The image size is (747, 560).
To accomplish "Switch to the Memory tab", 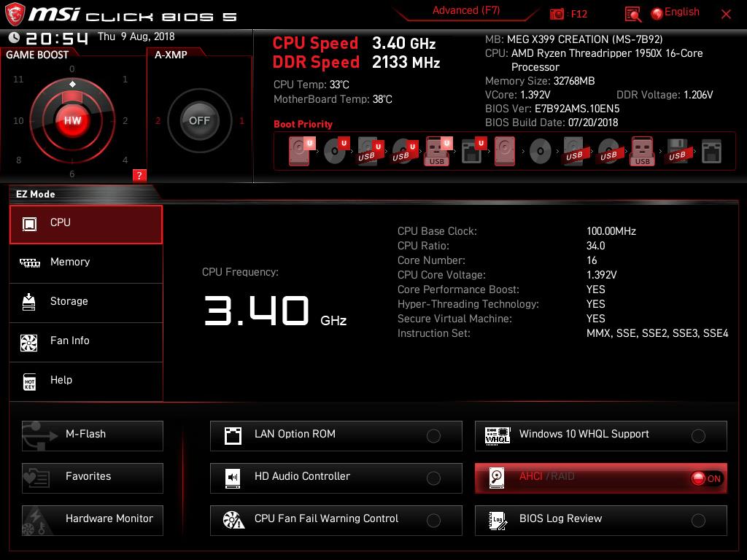I will (x=86, y=262).
